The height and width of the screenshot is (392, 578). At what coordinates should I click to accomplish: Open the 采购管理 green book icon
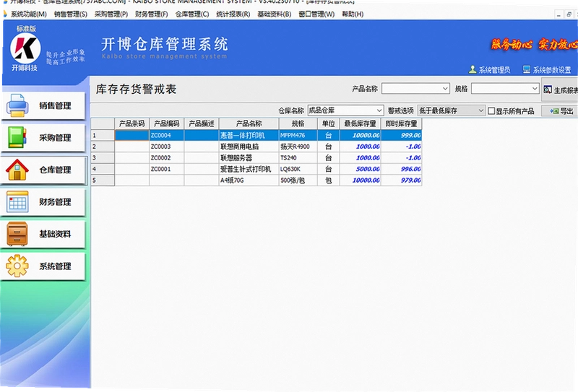click(17, 137)
